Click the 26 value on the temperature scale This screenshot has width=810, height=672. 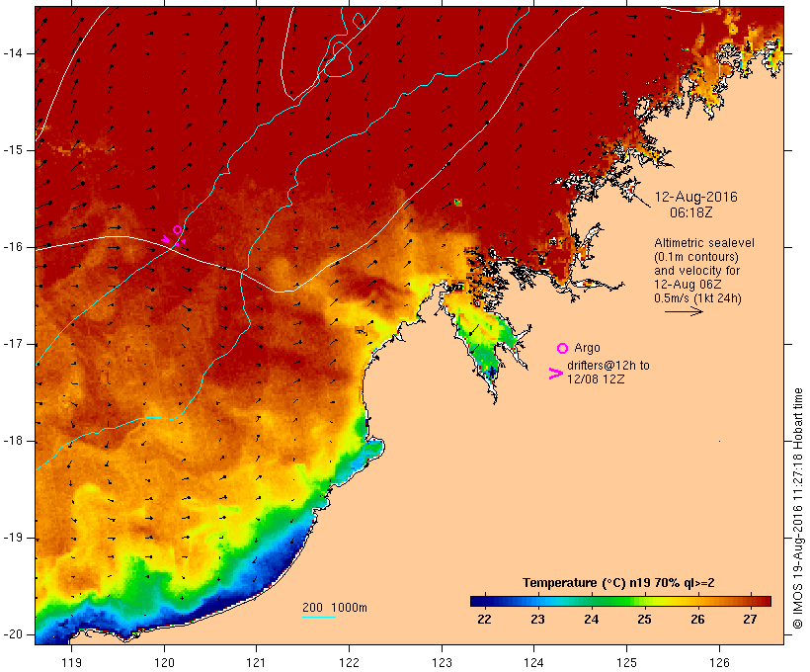[697, 619]
